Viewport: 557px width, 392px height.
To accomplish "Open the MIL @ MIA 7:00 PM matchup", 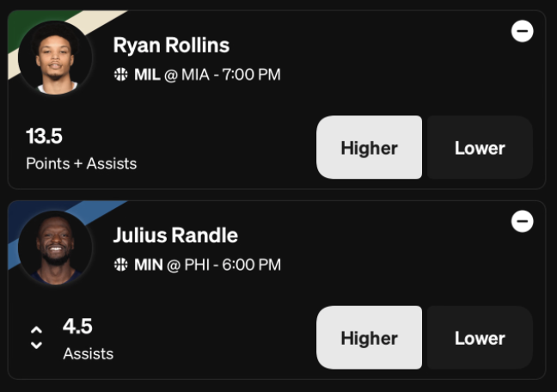I will coord(207,75).
